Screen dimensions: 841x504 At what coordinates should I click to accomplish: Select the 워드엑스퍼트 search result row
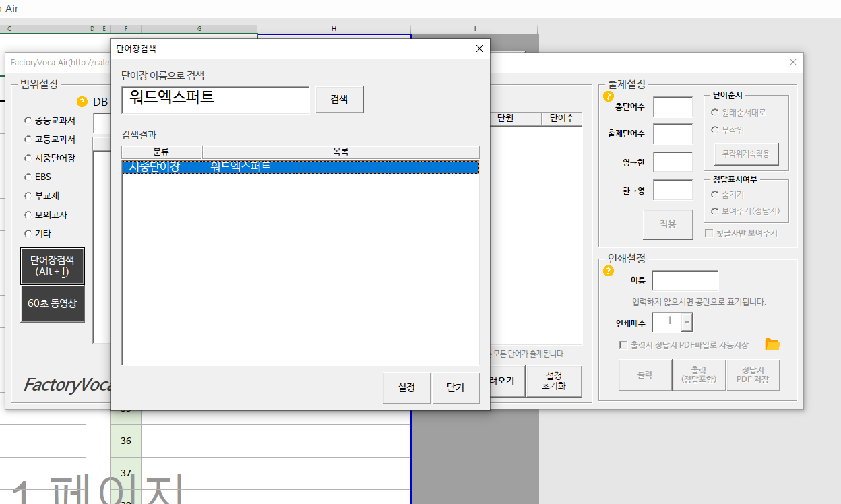301,166
